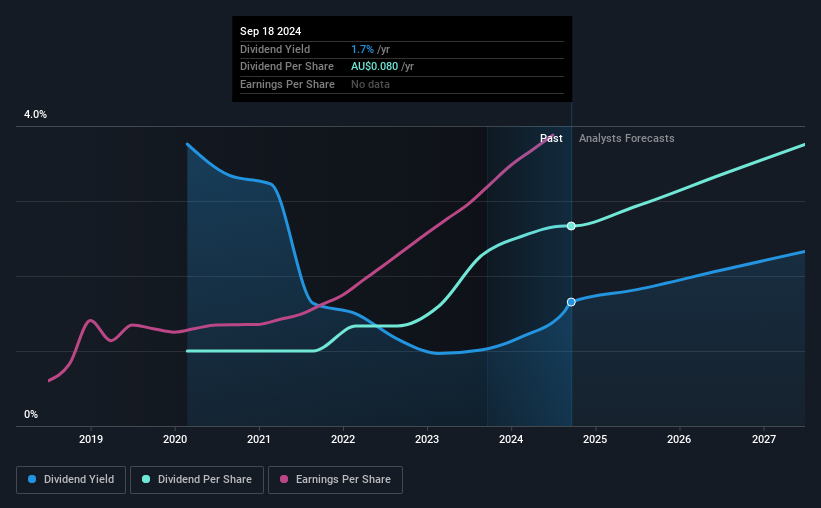This screenshot has height=508, width=821.
Task: Click the teal Dividend Per Share legend dot
Action: tap(146, 479)
